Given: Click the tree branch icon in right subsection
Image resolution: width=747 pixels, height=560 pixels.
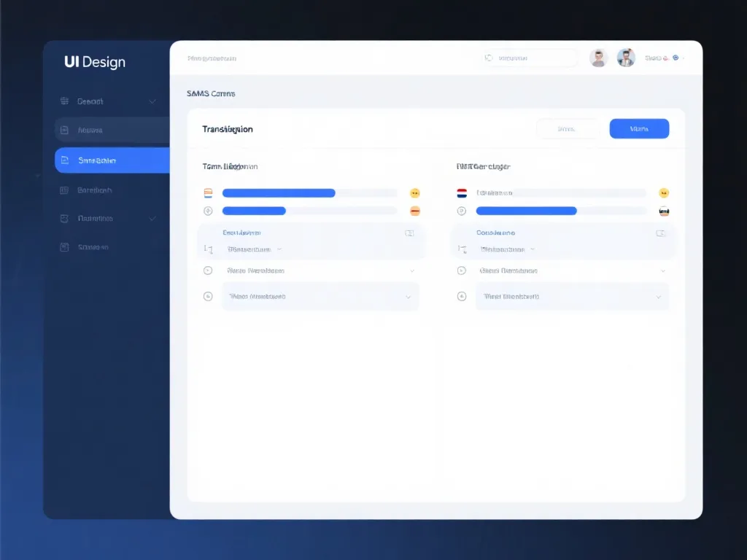Looking at the screenshot, I should [x=462, y=249].
